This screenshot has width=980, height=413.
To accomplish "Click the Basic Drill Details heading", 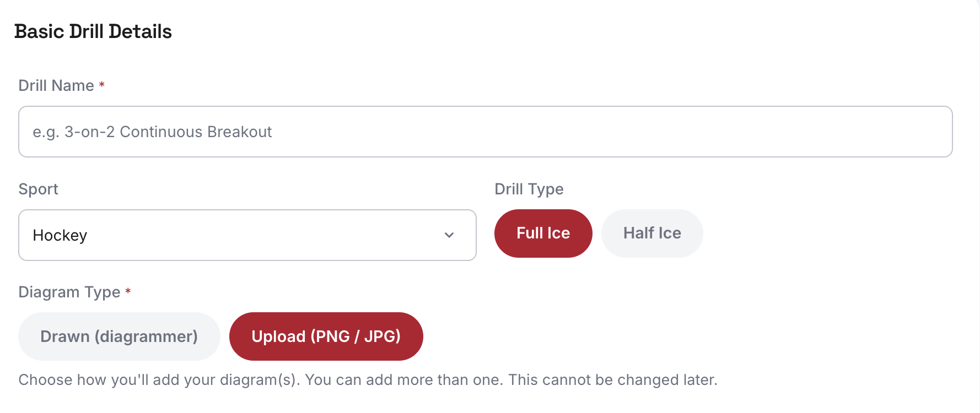I will pos(93,31).
